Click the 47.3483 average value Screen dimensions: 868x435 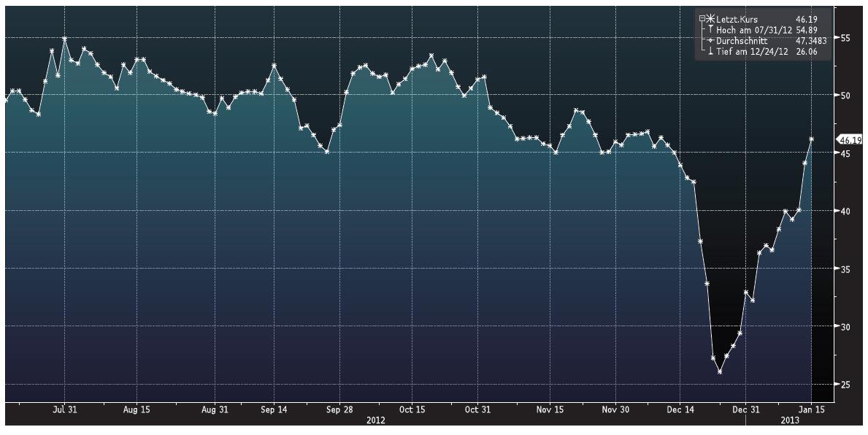811,41
